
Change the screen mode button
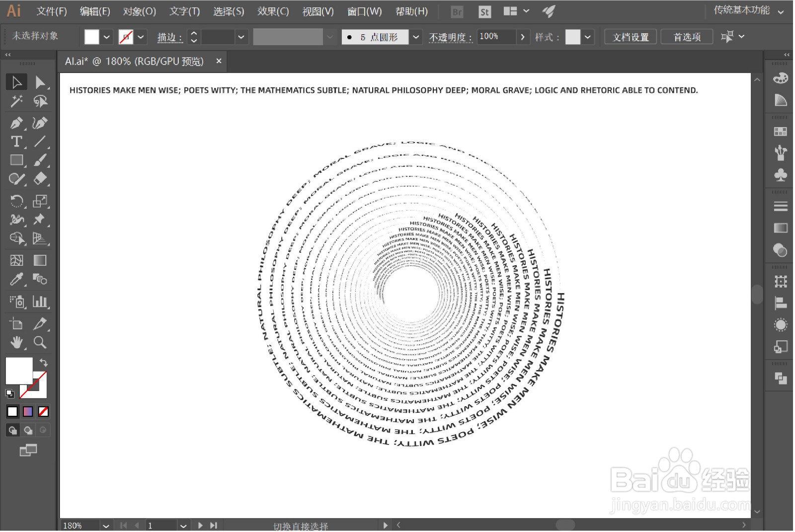28,451
